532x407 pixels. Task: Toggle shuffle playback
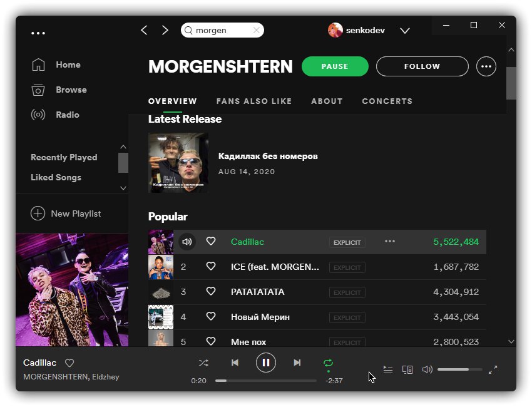tap(203, 363)
